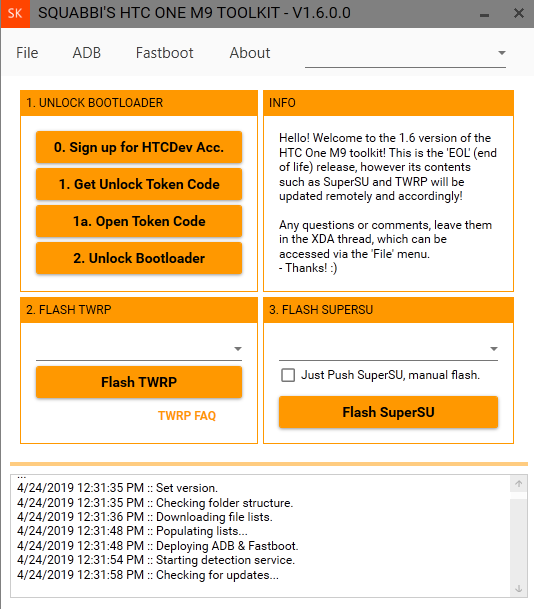Click the 'Set version.' log line
This screenshot has width=534, height=609.
click(117, 488)
